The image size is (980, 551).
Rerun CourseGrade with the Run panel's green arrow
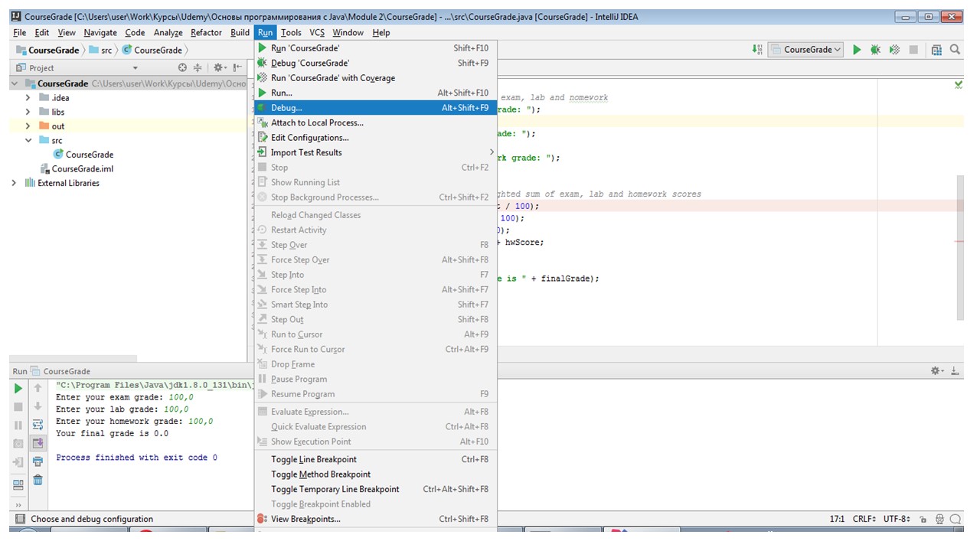pos(18,389)
